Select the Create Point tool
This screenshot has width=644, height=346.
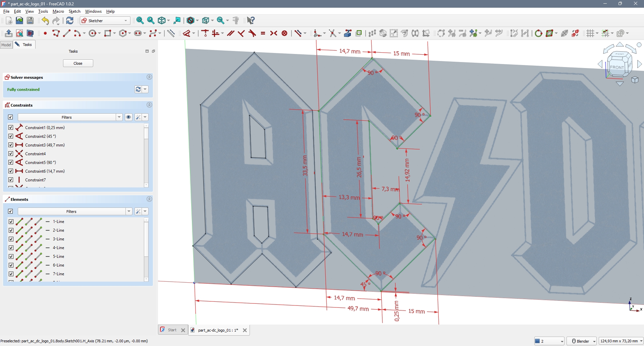(x=45, y=33)
